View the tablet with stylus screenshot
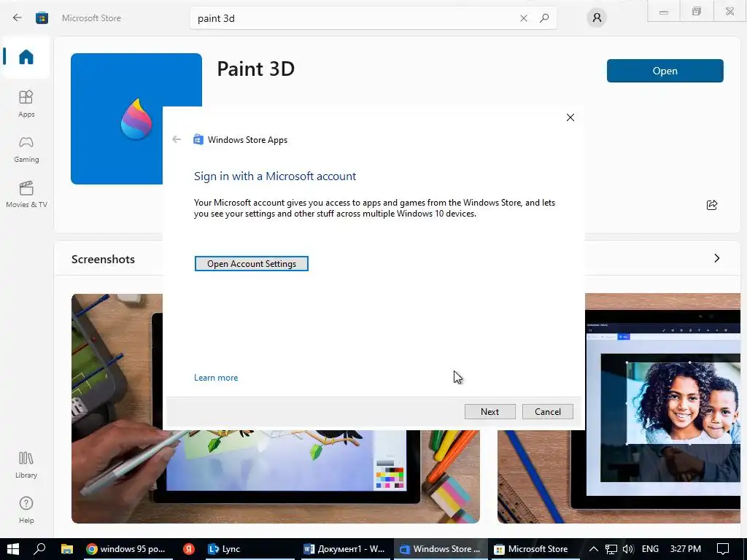 click(275, 476)
